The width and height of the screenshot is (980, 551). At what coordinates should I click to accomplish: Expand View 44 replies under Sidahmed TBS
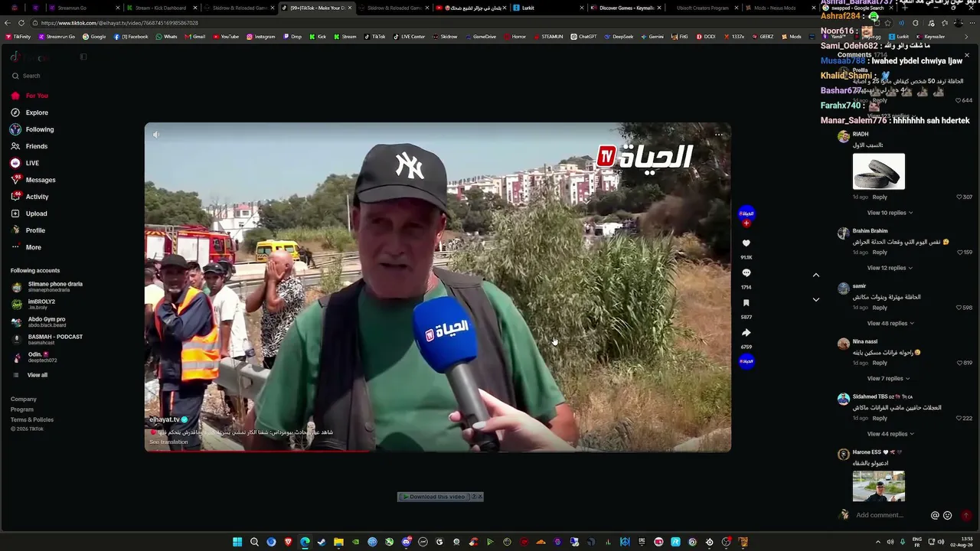(x=890, y=434)
